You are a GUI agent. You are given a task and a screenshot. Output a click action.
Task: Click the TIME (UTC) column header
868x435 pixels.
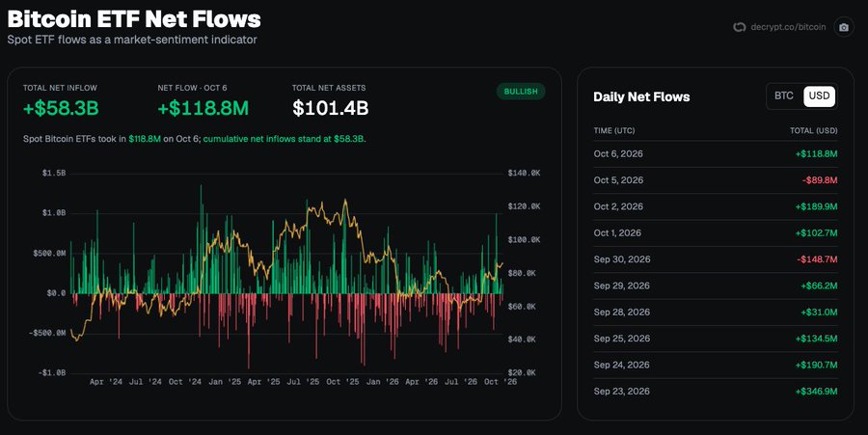[614, 130]
